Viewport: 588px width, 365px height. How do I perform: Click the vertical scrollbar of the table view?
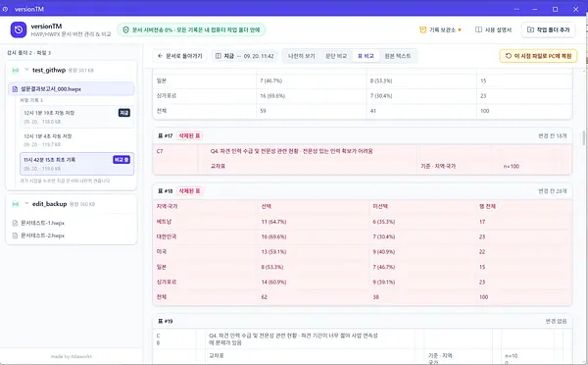pos(583,138)
